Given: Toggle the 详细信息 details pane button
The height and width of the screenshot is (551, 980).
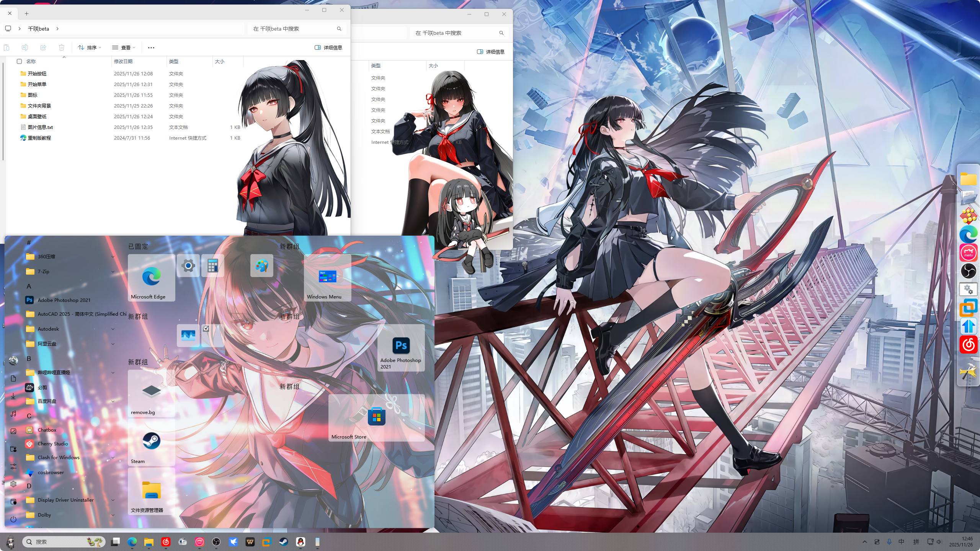Looking at the screenshot, I should 328,47.
